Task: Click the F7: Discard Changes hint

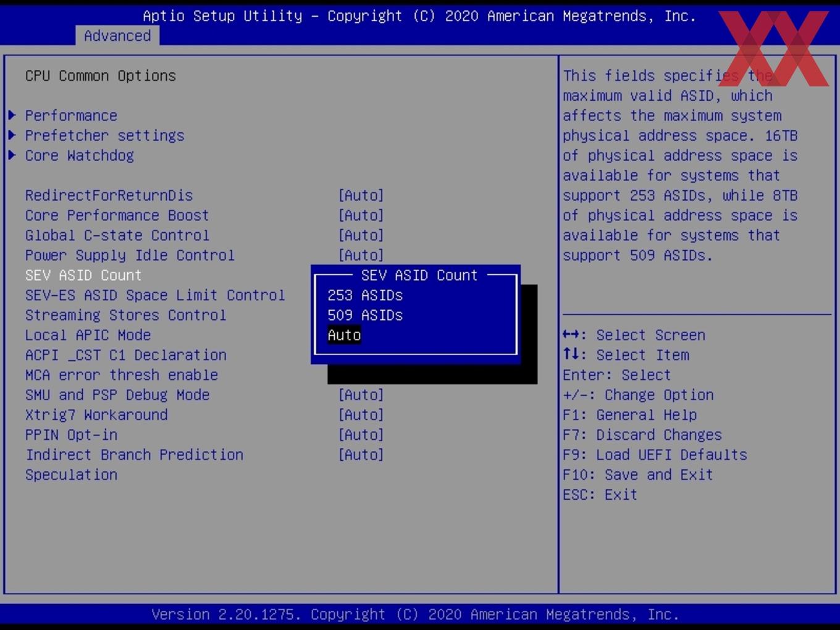Action: (642, 434)
